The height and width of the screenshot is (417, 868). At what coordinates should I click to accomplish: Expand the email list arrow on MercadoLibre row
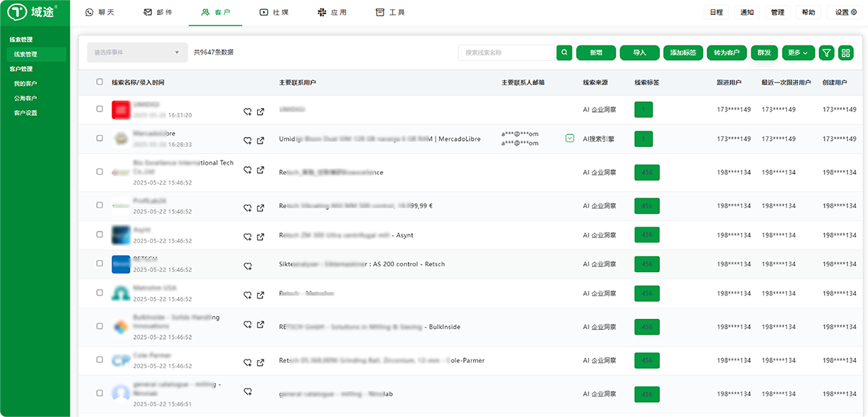coord(570,139)
